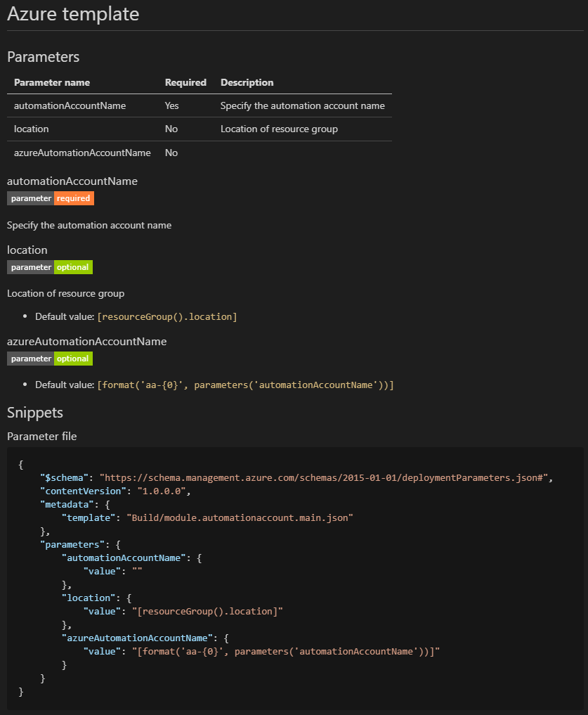Viewport: 588px width, 715px height.
Task: Click the 'parameter' badge under azureAutomationAccountName heading
Action: (30, 359)
